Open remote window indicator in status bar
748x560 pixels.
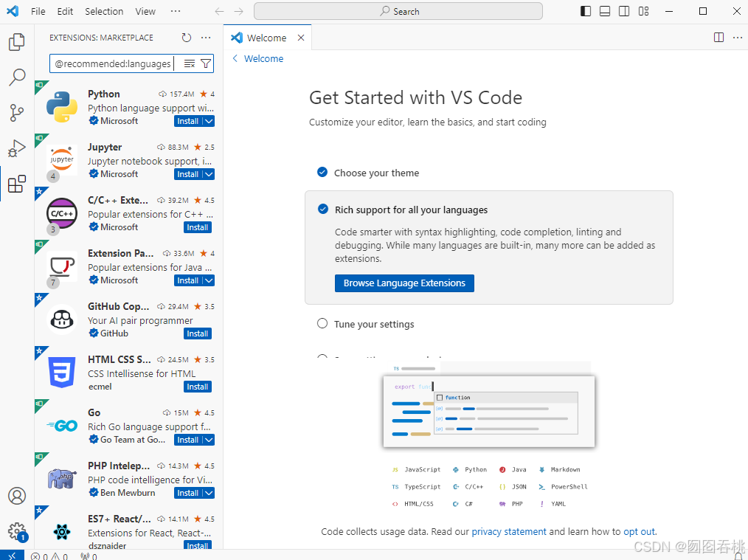coord(12,556)
